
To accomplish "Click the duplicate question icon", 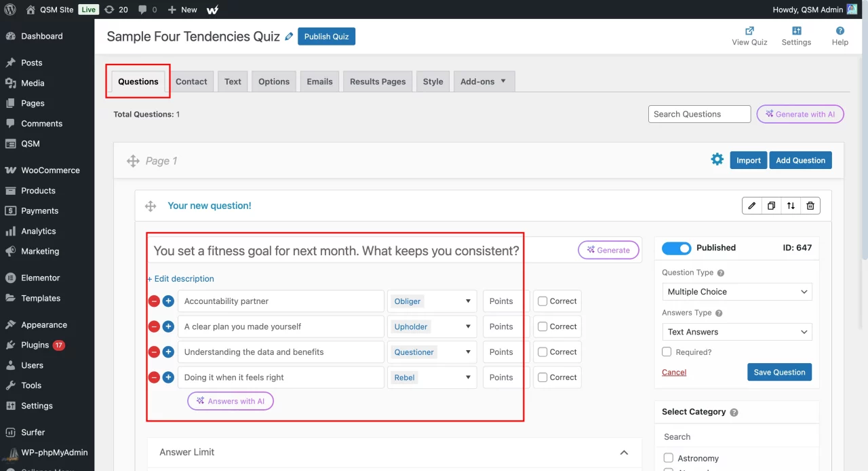I will [771, 206].
